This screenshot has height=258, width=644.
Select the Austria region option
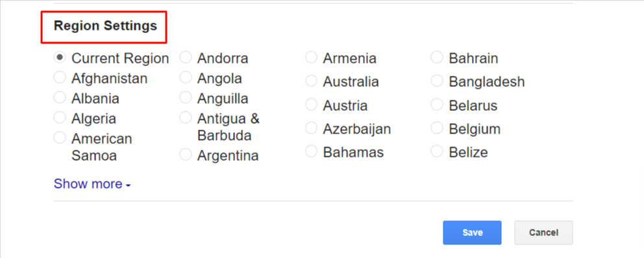pos(312,105)
